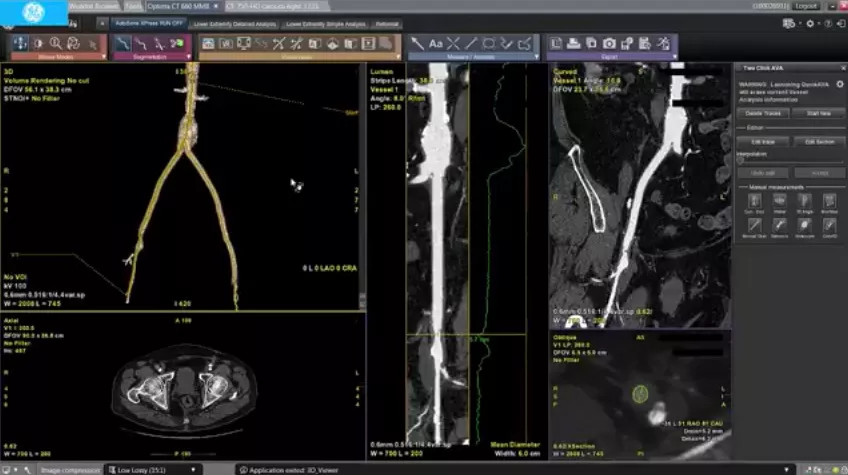Click the monitor display icon in toolbar

[x=244, y=44]
